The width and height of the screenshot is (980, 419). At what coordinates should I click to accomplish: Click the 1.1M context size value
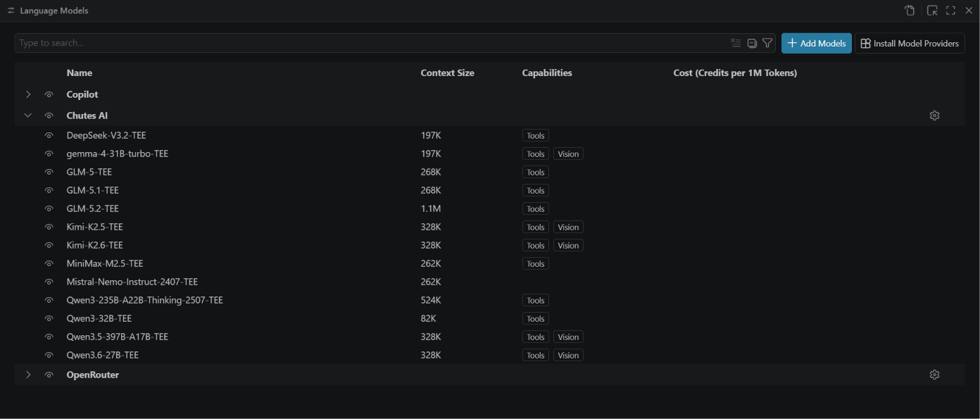point(431,208)
